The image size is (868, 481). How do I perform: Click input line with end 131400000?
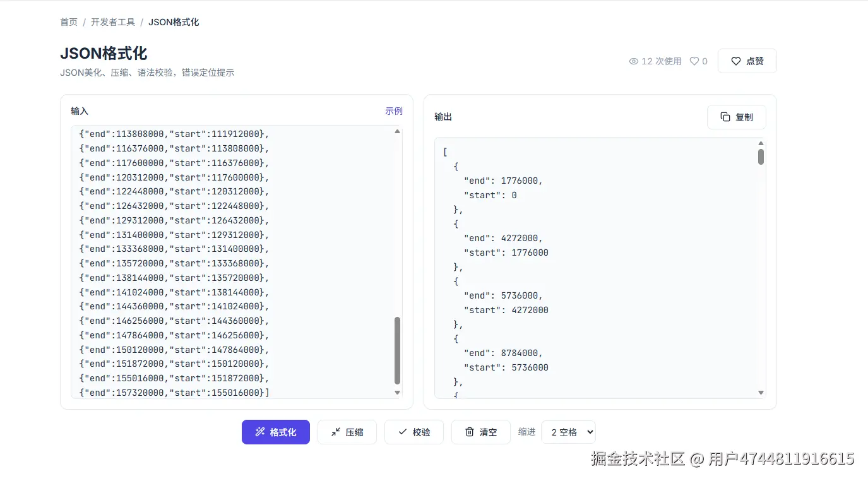(174, 235)
